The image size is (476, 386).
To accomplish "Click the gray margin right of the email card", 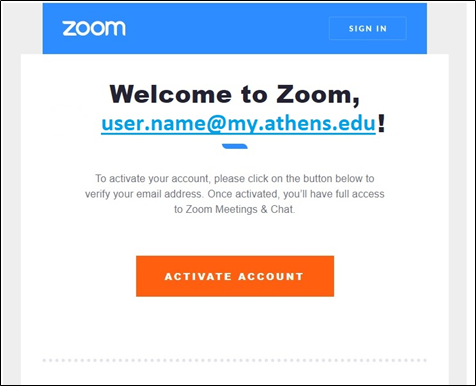I will pos(457,200).
